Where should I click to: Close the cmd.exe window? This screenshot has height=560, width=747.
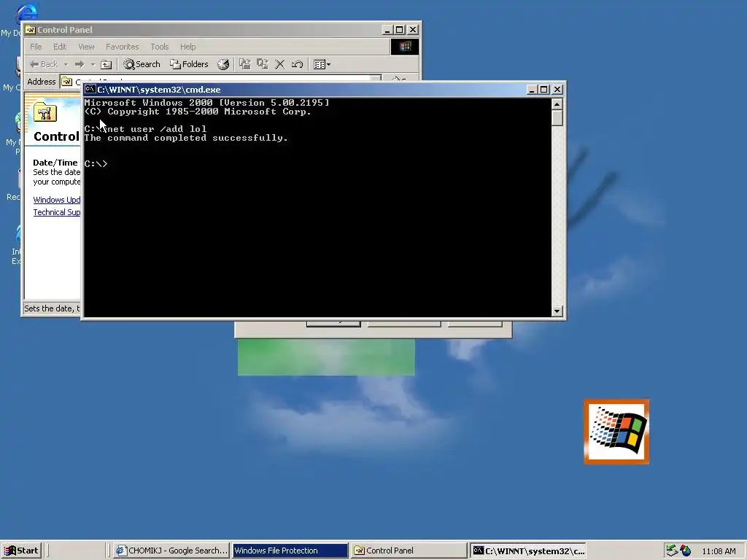(557, 90)
